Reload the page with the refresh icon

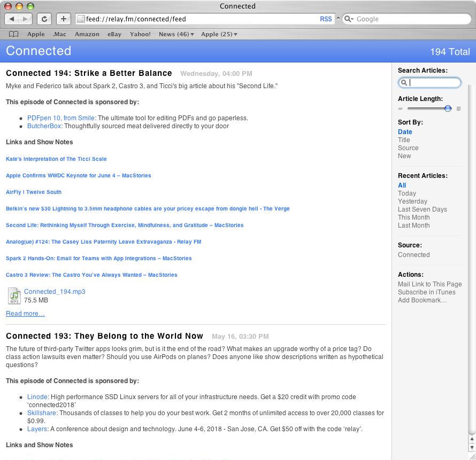(x=44, y=19)
